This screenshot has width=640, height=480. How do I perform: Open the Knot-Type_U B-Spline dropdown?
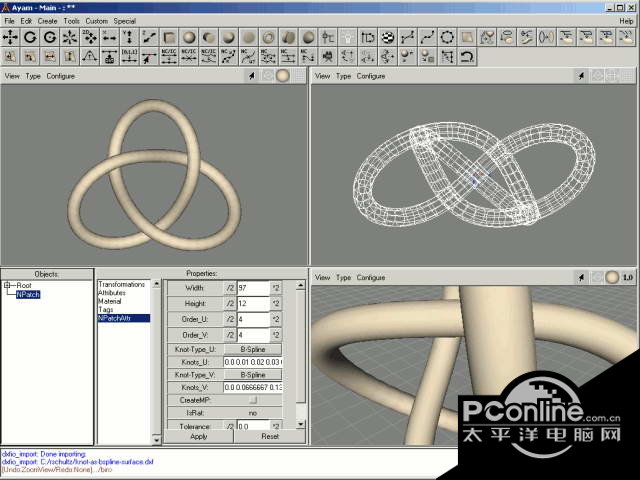[252, 347]
